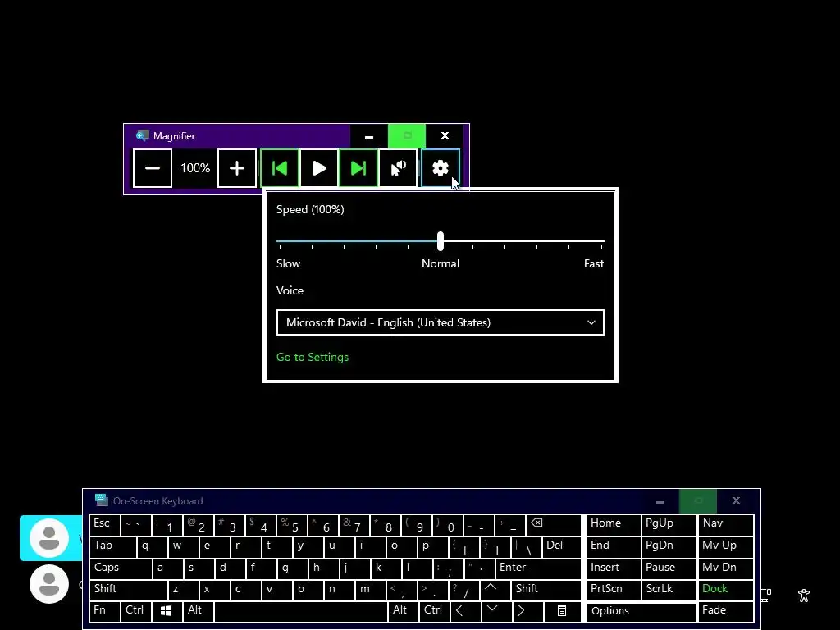Toggle the ScrLk key
This screenshot has height=630, width=840.
[x=669, y=590]
